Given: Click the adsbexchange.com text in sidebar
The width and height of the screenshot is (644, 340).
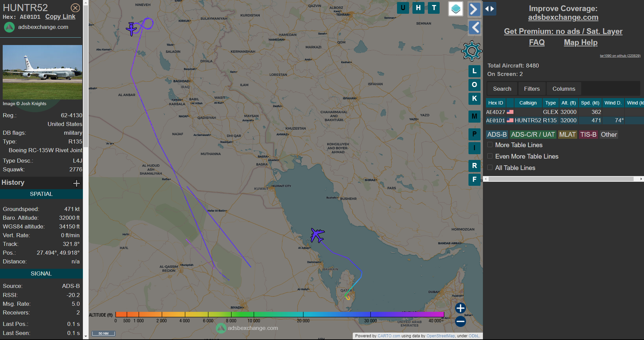Looking at the screenshot, I should tap(43, 27).
